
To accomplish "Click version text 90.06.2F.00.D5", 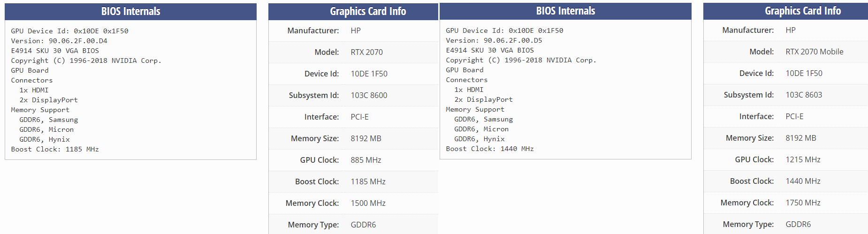I will (x=513, y=40).
